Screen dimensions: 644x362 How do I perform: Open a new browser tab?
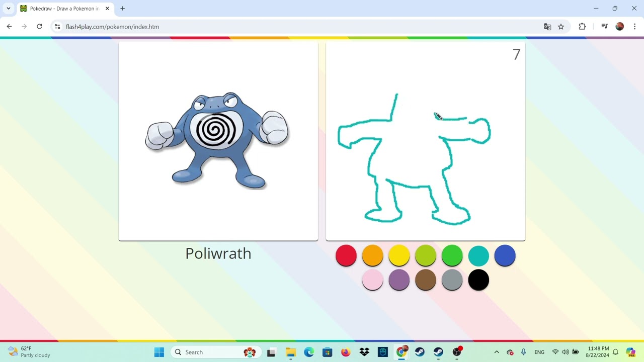pos(122,9)
